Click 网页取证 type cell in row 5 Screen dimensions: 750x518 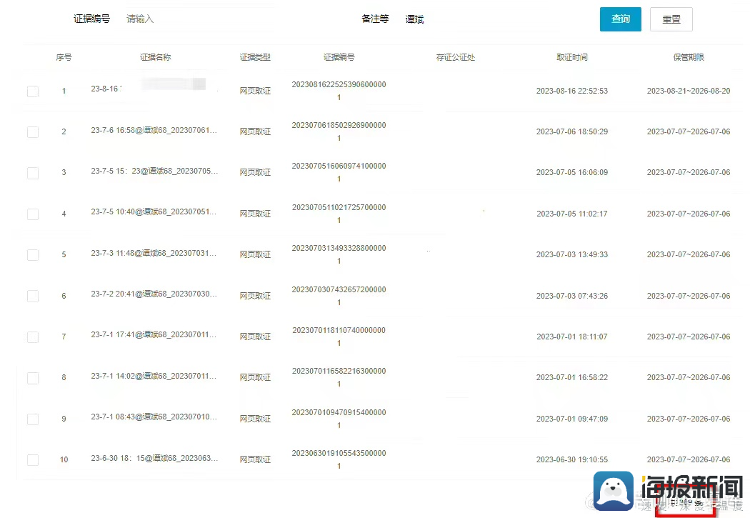click(255, 254)
